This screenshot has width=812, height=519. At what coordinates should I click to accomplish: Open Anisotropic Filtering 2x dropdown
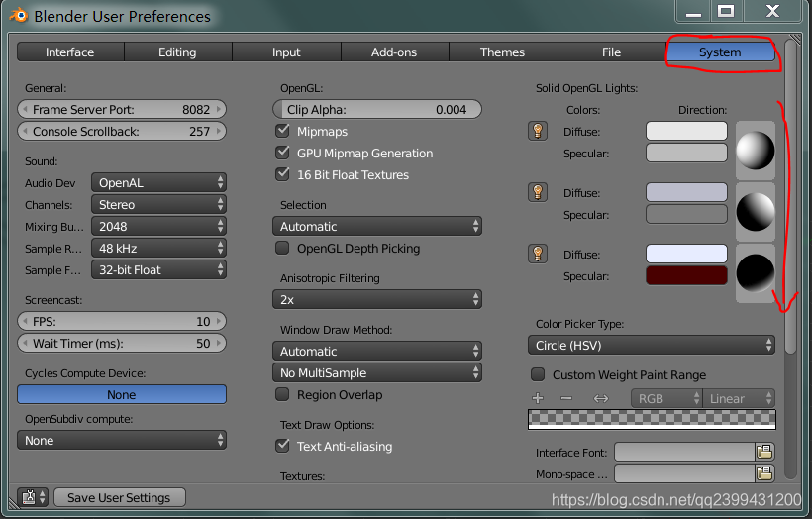(377, 299)
